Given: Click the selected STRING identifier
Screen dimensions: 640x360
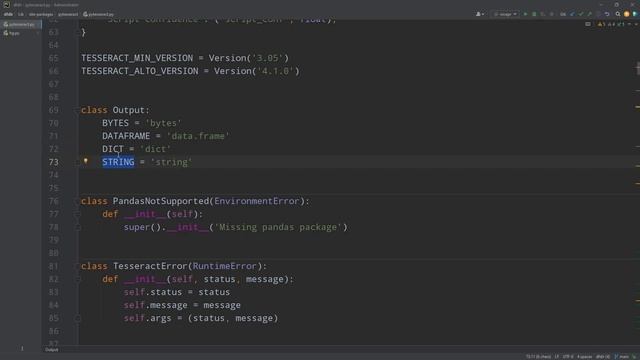Looking at the screenshot, I should [x=118, y=162].
